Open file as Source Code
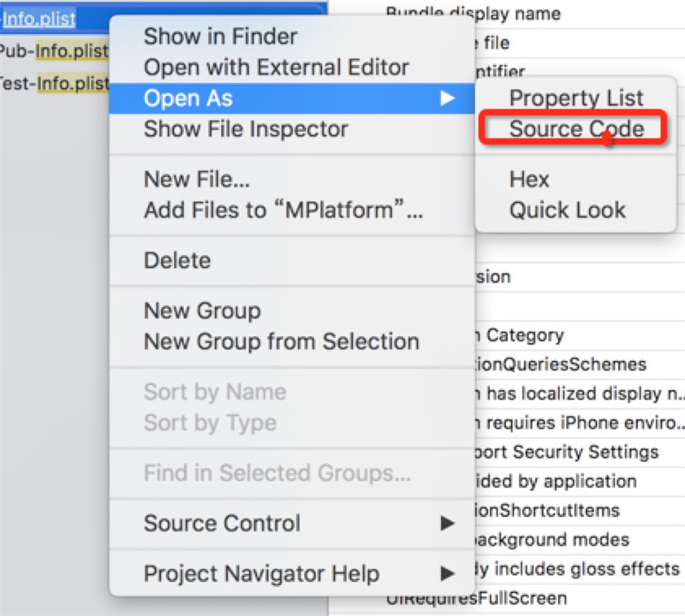This screenshot has height=616, width=685. pos(575,129)
